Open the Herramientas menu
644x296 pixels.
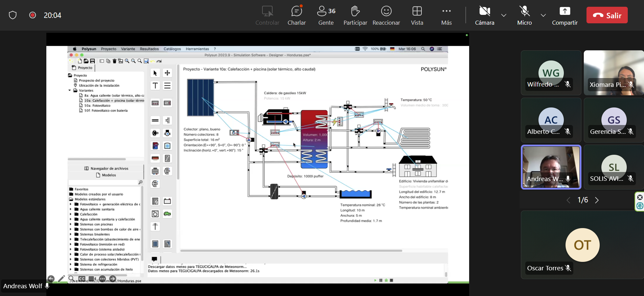pyautogui.click(x=197, y=49)
